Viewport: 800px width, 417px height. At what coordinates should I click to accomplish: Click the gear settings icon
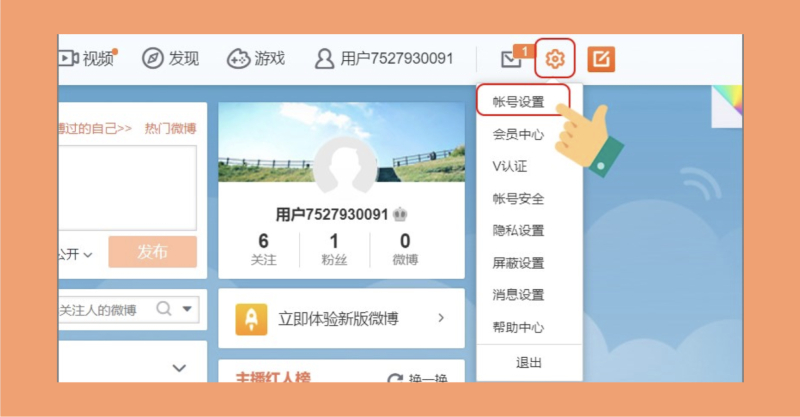pos(556,59)
